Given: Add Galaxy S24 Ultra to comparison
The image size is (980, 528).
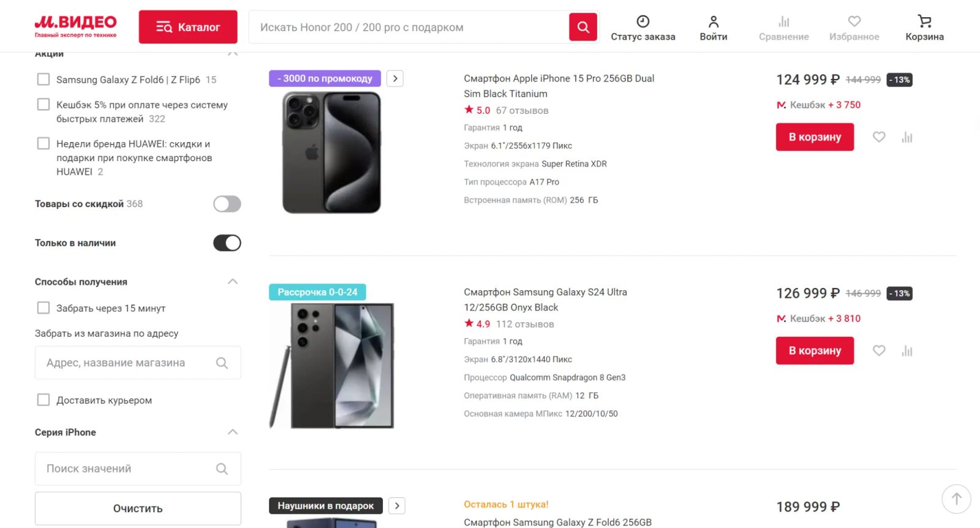Looking at the screenshot, I should 907,351.
